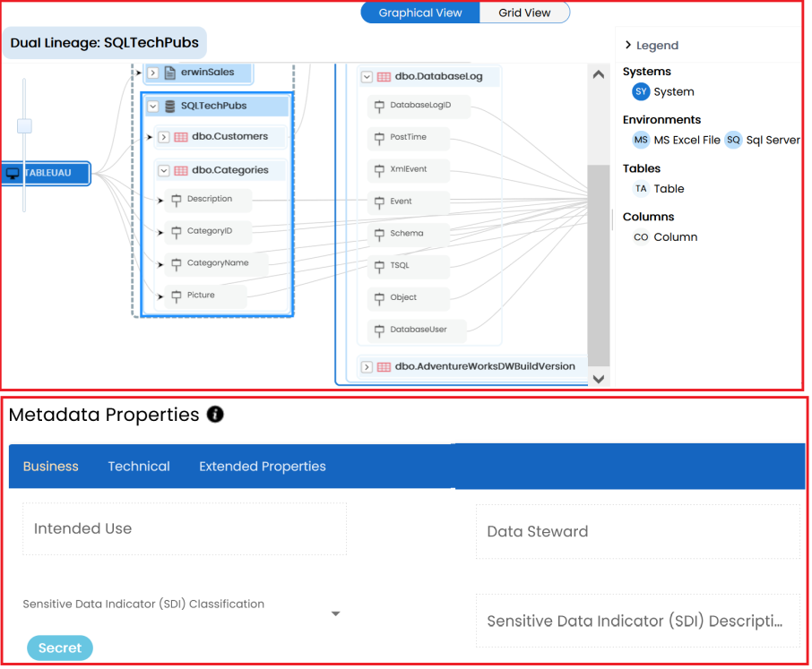Open SDI Classification dropdown arrow
Viewport: 812px width, 669px height.
(x=335, y=614)
